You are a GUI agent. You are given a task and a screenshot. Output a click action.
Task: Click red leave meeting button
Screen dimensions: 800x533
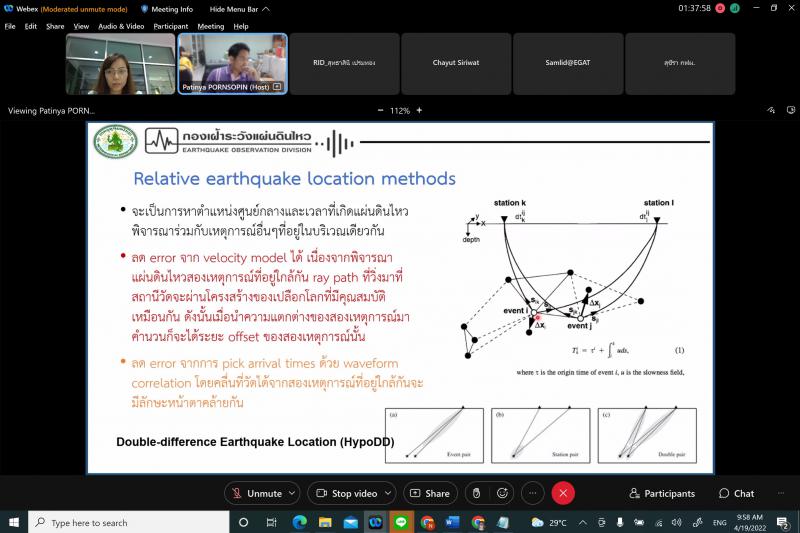click(563, 493)
